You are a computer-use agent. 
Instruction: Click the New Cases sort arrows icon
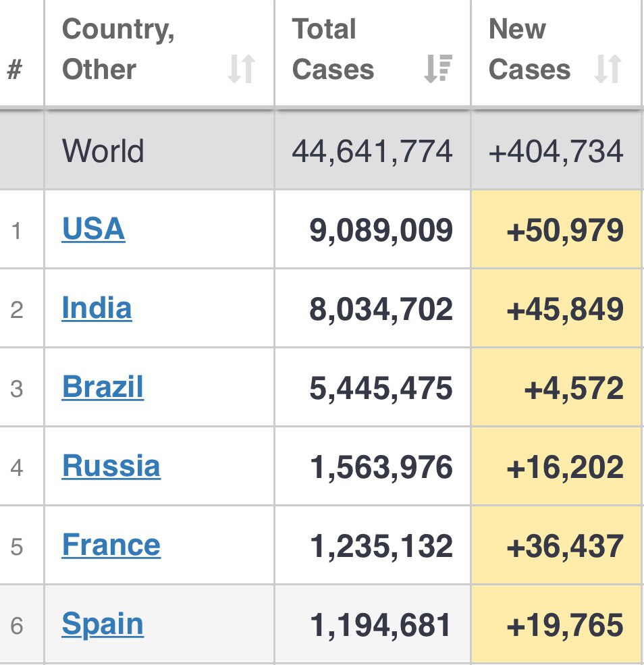click(608, 69)
